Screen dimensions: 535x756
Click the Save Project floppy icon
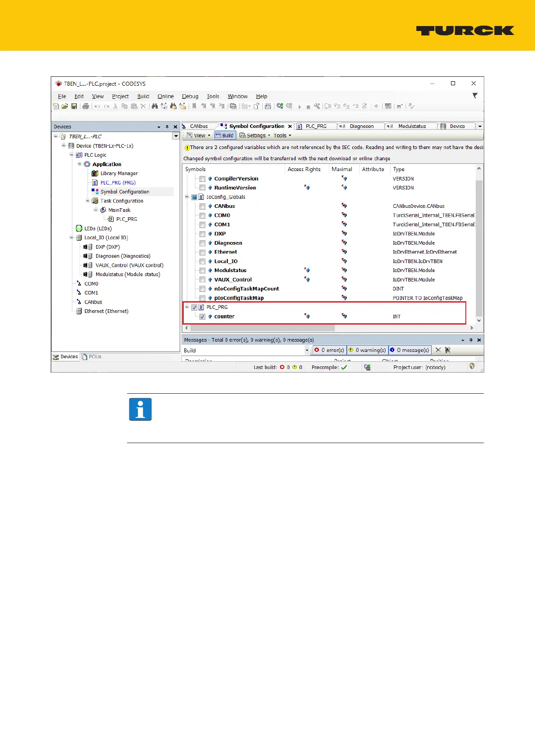pyautogui.click(x=74, y=106)
